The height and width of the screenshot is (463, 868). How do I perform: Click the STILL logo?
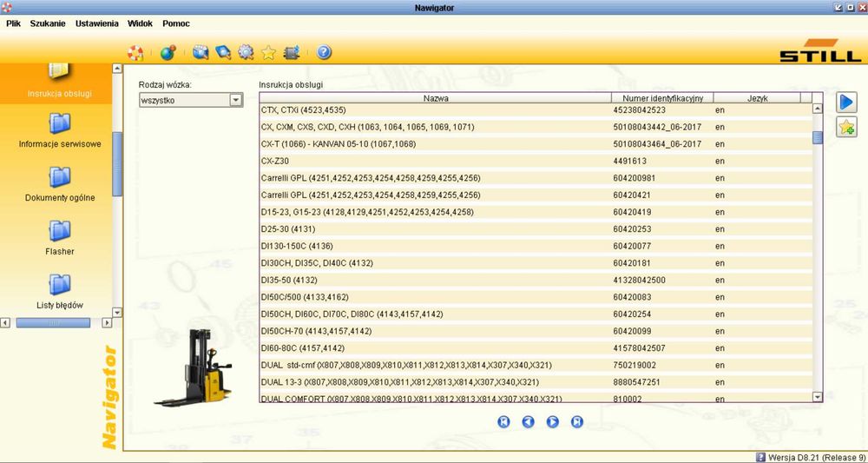[x=821, y=50]
